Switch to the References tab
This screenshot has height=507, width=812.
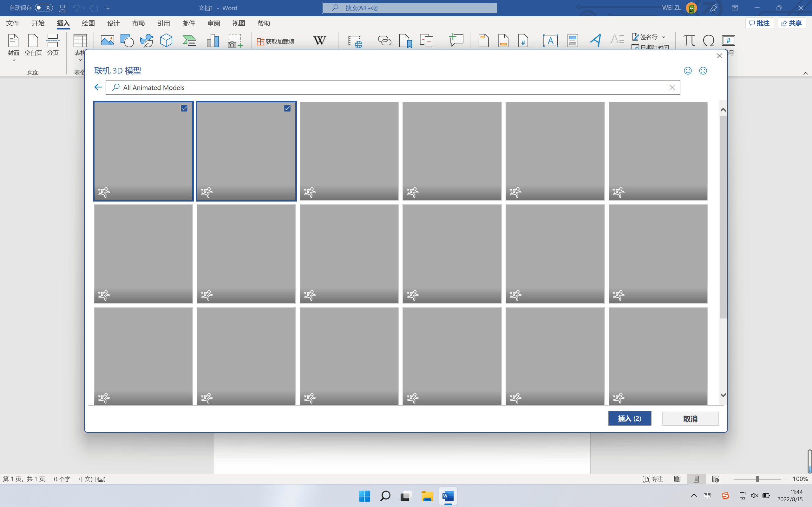click(x=163, y=23)
